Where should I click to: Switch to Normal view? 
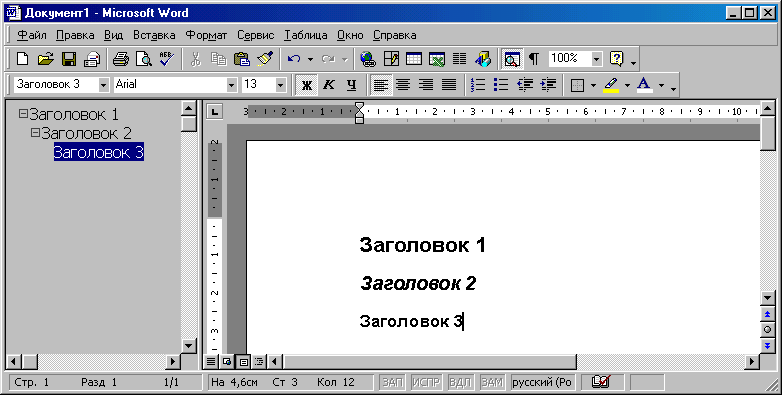point(211,362)
